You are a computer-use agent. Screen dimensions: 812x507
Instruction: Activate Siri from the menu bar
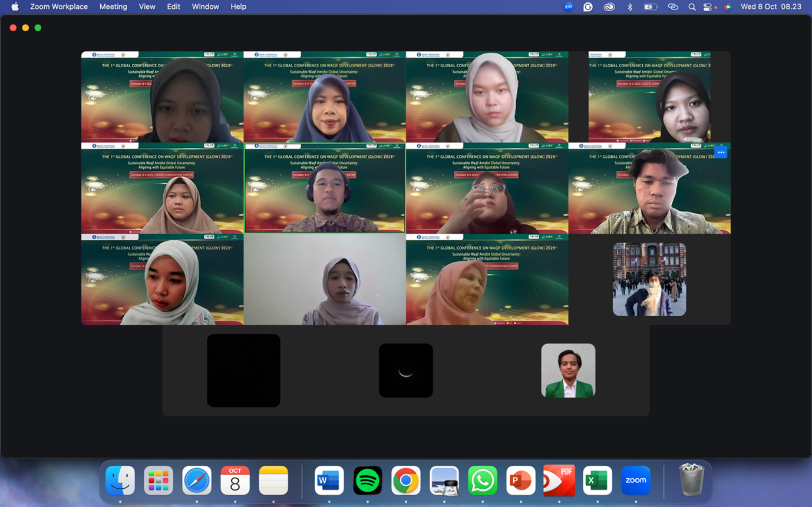tap(728, 6)
